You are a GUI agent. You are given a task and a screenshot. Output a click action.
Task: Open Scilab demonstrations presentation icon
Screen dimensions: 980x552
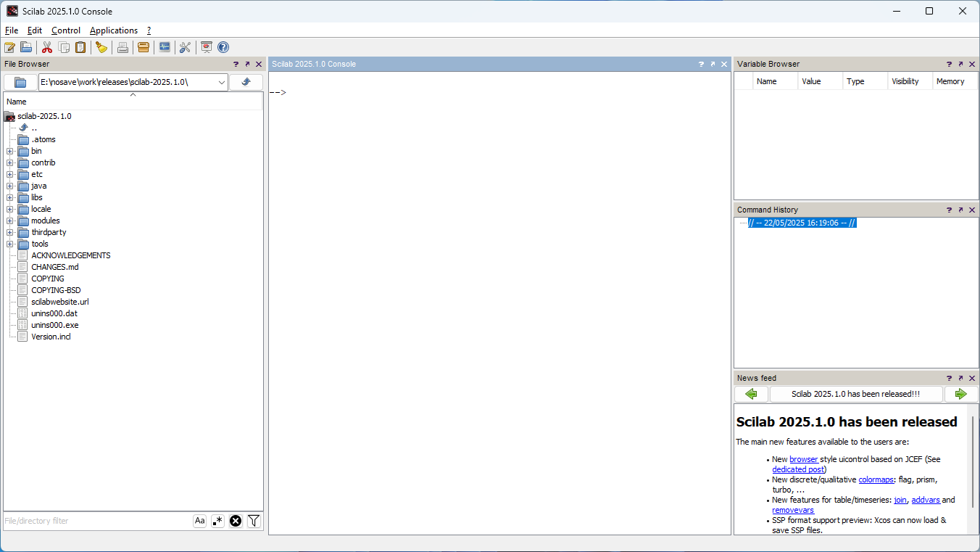tap(207, 47)
